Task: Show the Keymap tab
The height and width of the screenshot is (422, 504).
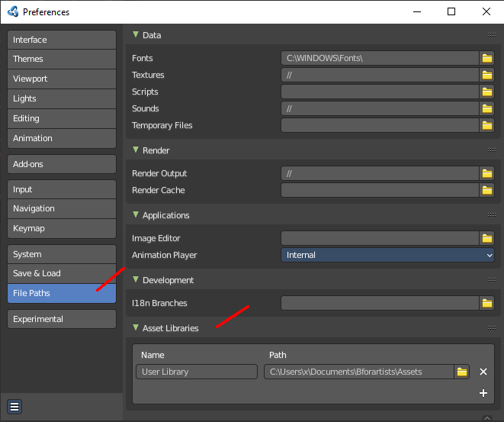Action: pos(62,229)
